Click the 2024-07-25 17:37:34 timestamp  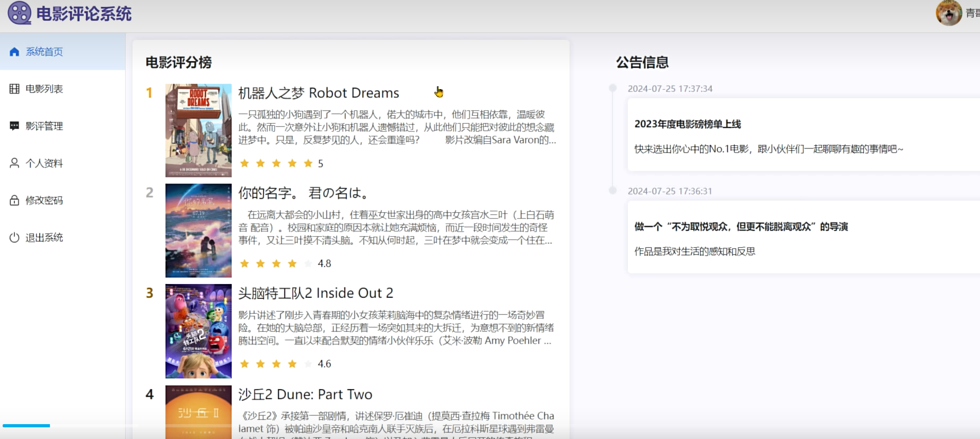coord(670,89)
